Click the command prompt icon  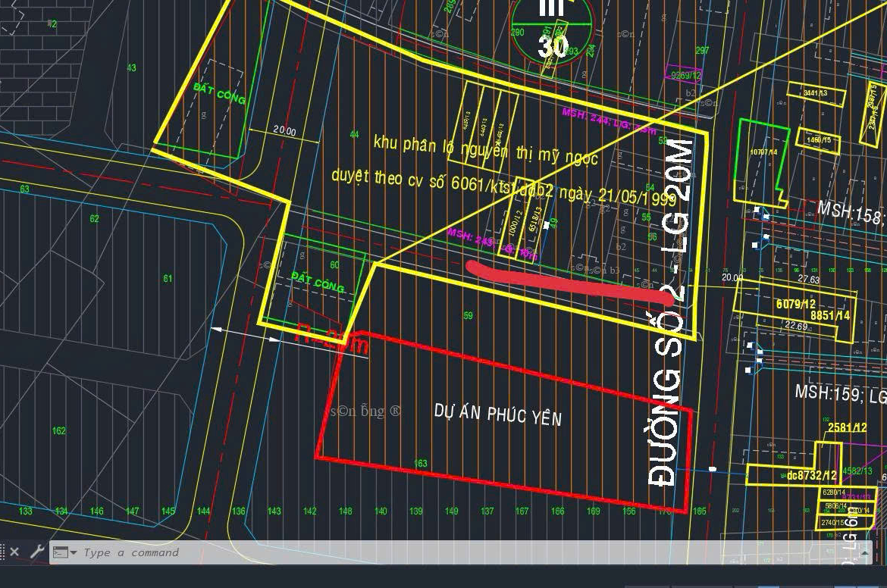(x=60, y=552)
